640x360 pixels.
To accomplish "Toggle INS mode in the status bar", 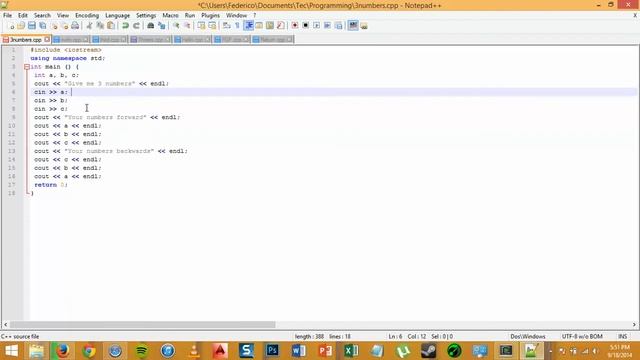I will [622, 337].
